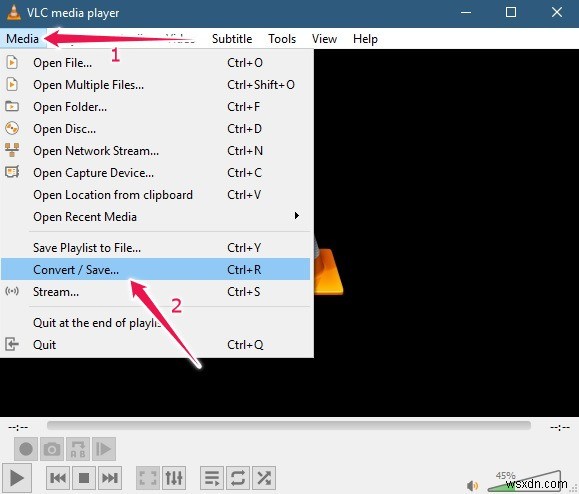The height and width of the screenshot is (494, 579).
Task: Click the remaining time label
Action: [x=560, y=427]
